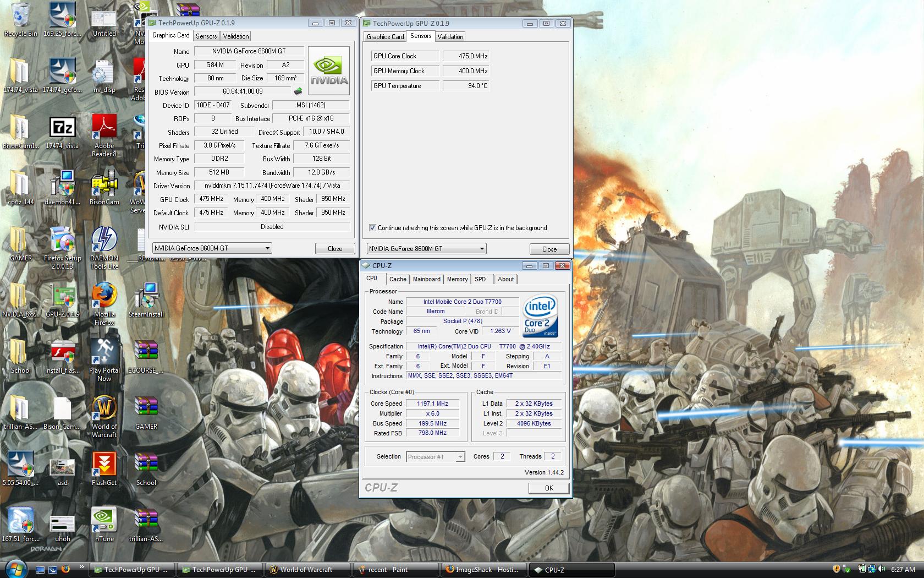Click the NVIDIA logo in GPU-Z
924x578 pixels.
pos(329,70)
